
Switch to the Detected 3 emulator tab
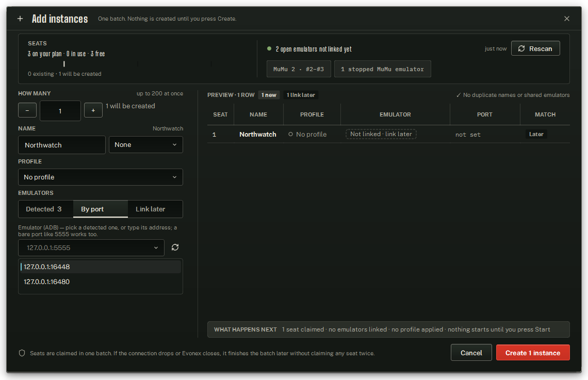pos(46,209)
